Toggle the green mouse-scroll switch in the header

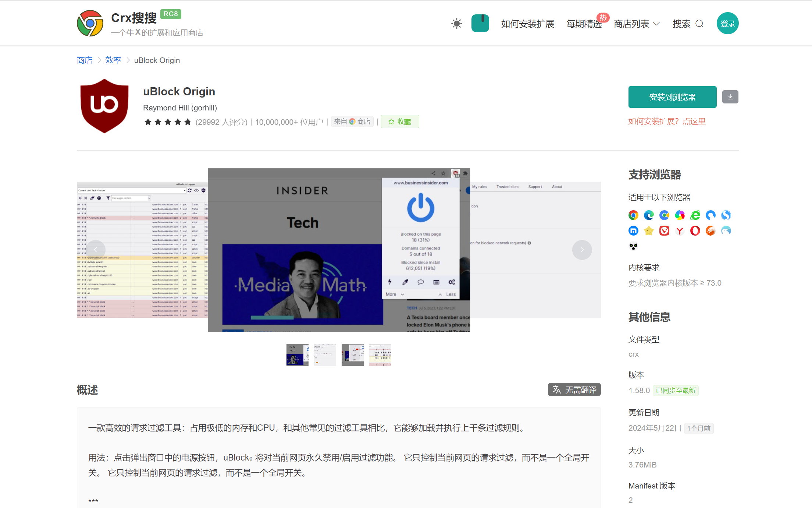coord(480,23)
